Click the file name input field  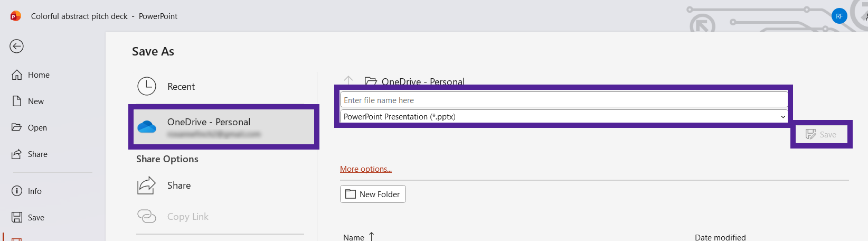pyautogui.click(x=563, y=100)
